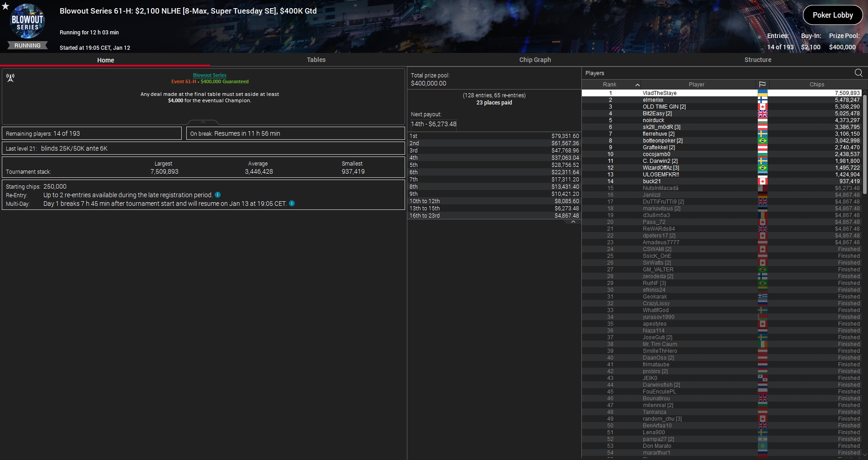Viewport: 868px width, 460px height.
Task: Open the players search magnifier
Action: tap(859, 73)
